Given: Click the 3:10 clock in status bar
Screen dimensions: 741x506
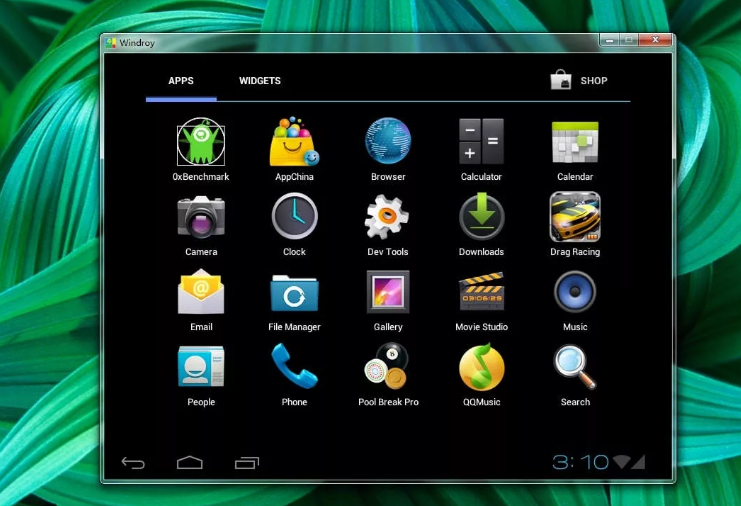Looking at the screenshot, I should (x=580, y=462).
